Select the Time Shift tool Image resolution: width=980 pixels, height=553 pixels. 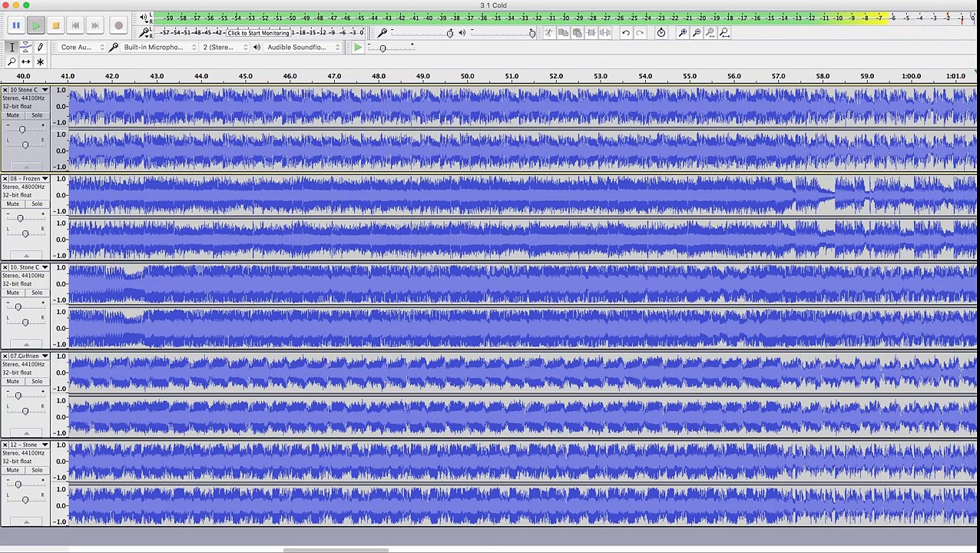click(x=26, y=61)
